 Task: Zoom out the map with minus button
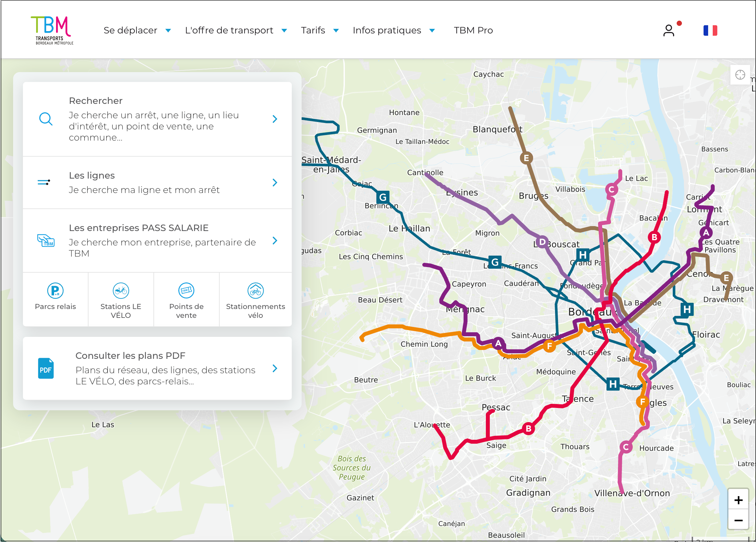738,520
